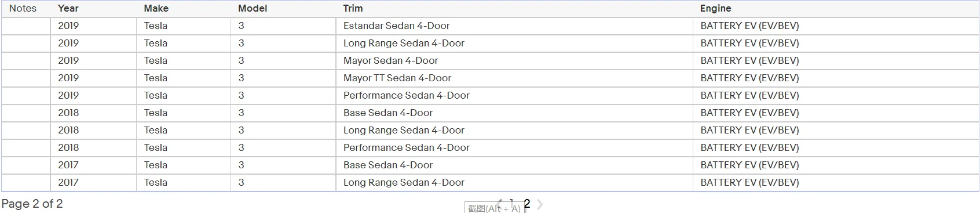Select the 2019 Performance Sedan 4-Door trim cell
Image resolution: width=980 pixels, height=213 pixels.
coord(514,96)
